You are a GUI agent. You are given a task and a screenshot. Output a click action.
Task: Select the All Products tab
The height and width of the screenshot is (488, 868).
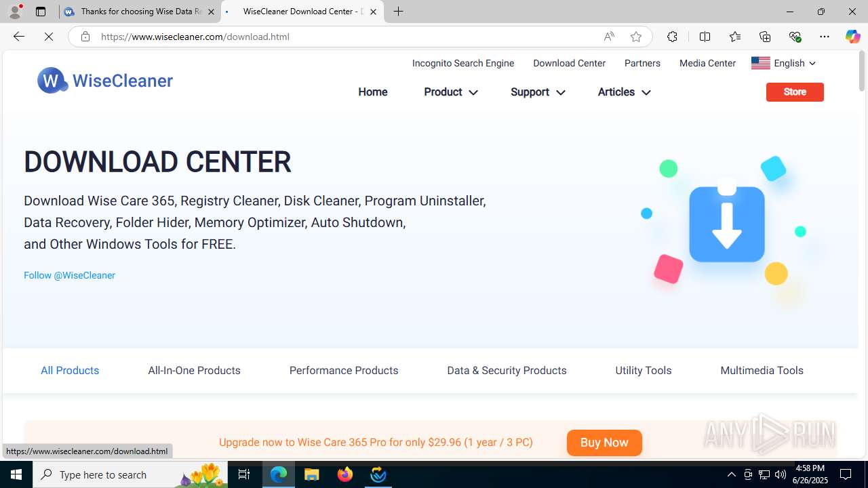point(70,370)
